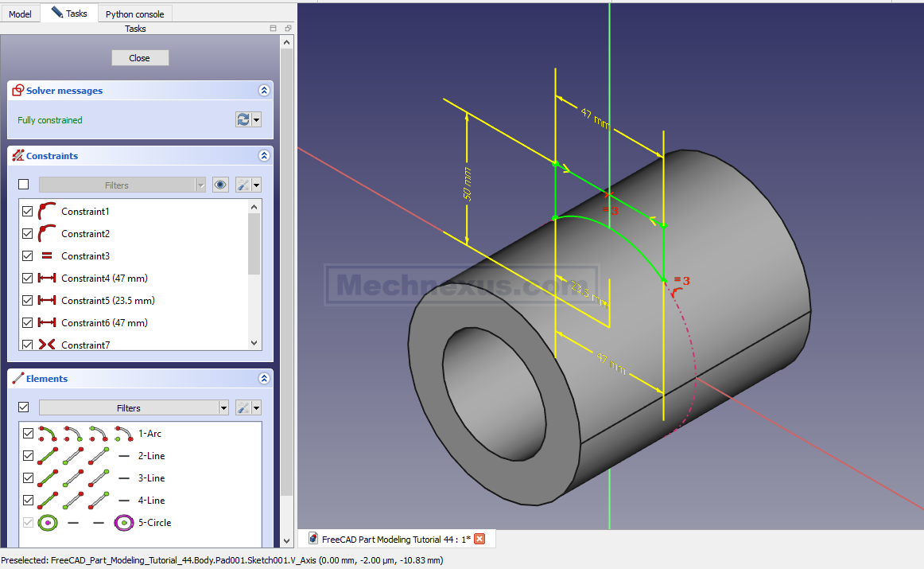Close the Tutorial 44 document tab

point(479,539)
